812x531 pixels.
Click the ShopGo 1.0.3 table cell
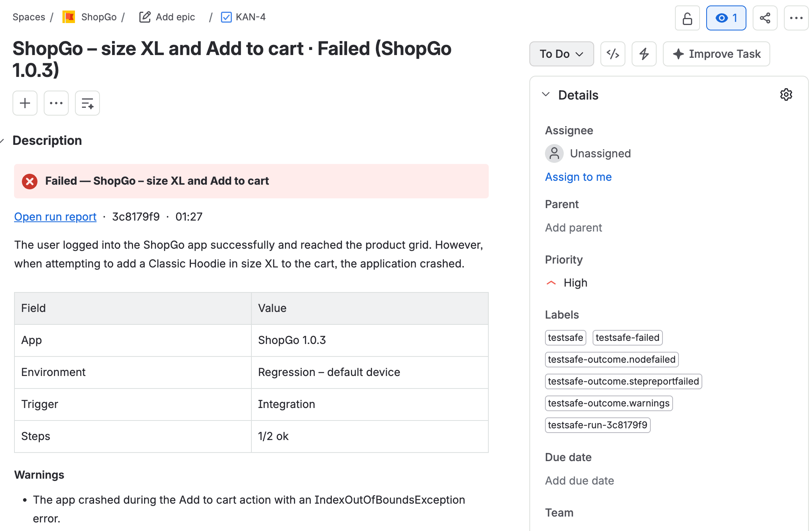point(370,340)
